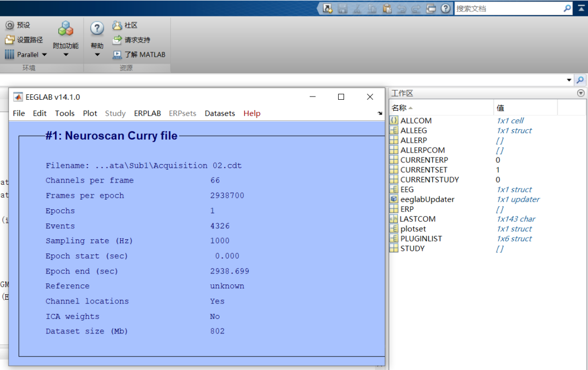The height and width of the screenshot is (370, 588).
Task: Click the folder search magnifier icon
Action: coord(580,80)
